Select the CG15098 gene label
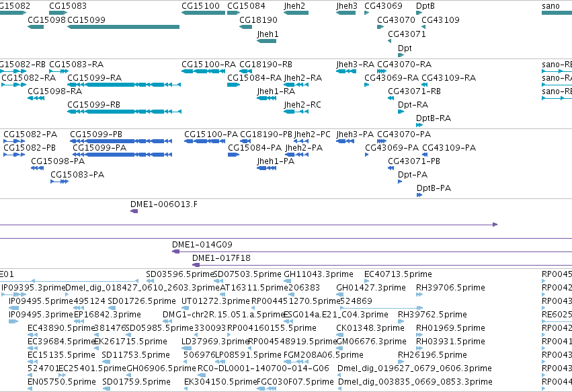The image size is (572, 392). (46, 19)
